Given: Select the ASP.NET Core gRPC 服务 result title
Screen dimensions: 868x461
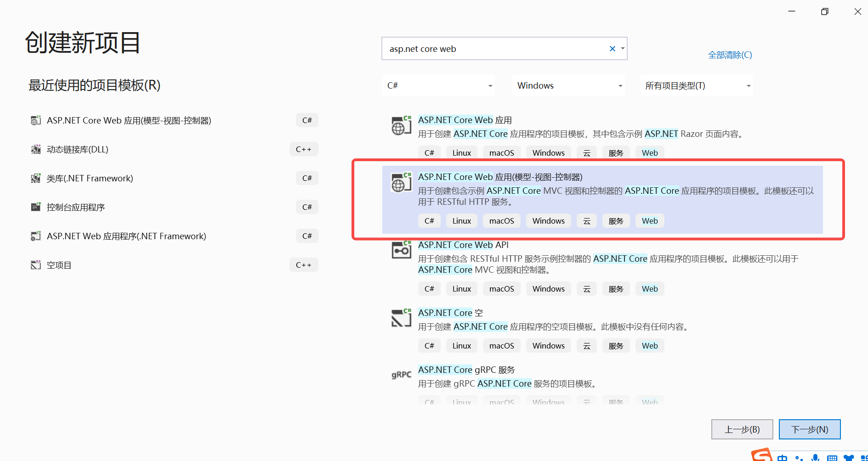Looking at the screenshot, I should [x=466, y=370].
